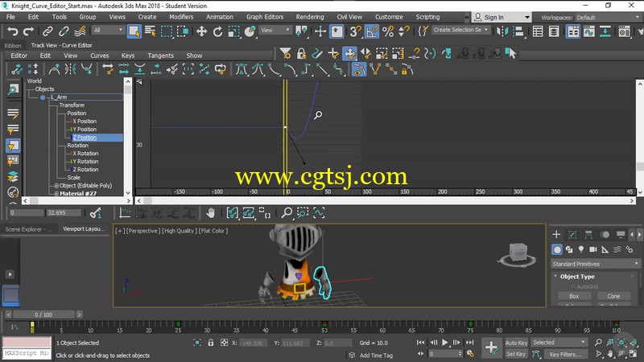The height and width of the screenshot is (362, 644).
Task: Choose the Select and Move tool
Action: pyautogui.click(x=201, y=31)
